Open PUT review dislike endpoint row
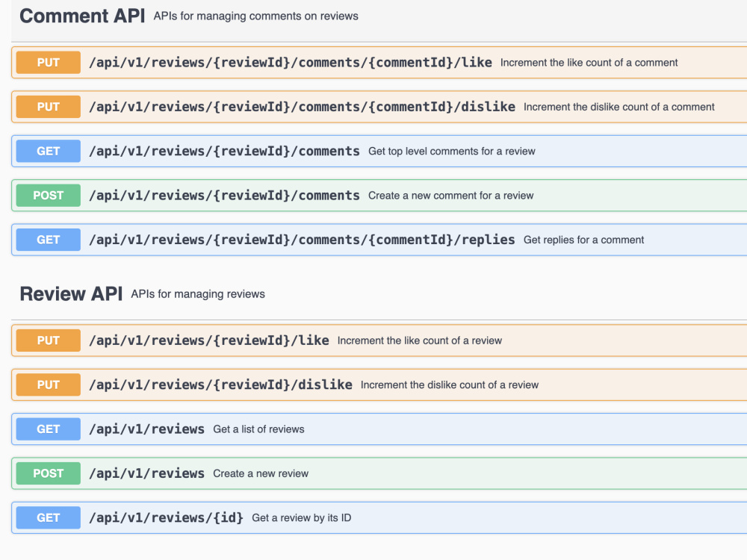 coord(379,385)
